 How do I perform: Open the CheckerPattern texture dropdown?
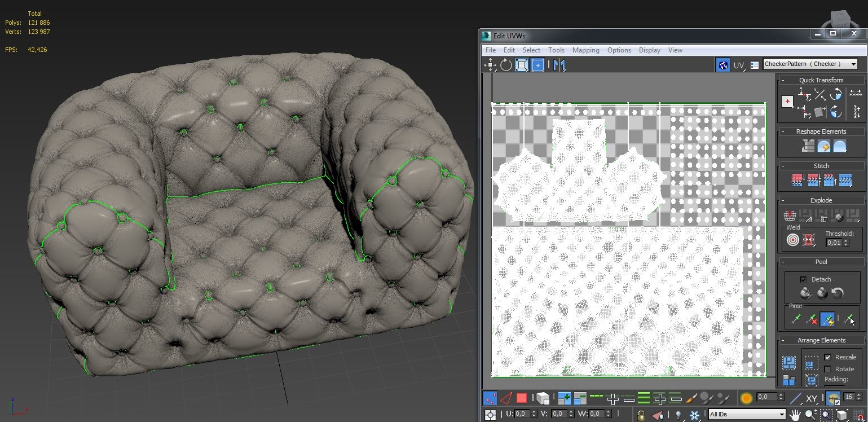click(810, 64)
